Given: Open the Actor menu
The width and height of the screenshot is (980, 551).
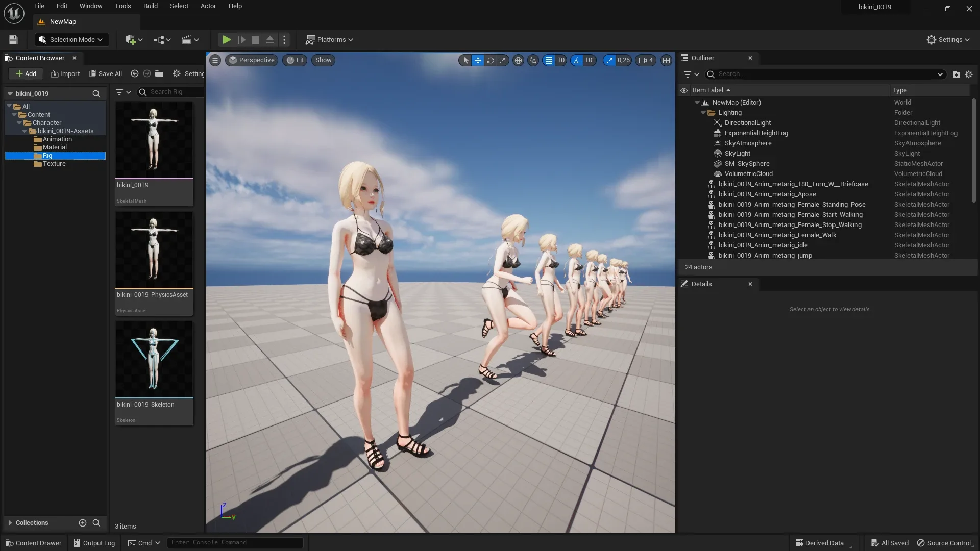Looking at the screenshot, I should click(x=208, y=6).
